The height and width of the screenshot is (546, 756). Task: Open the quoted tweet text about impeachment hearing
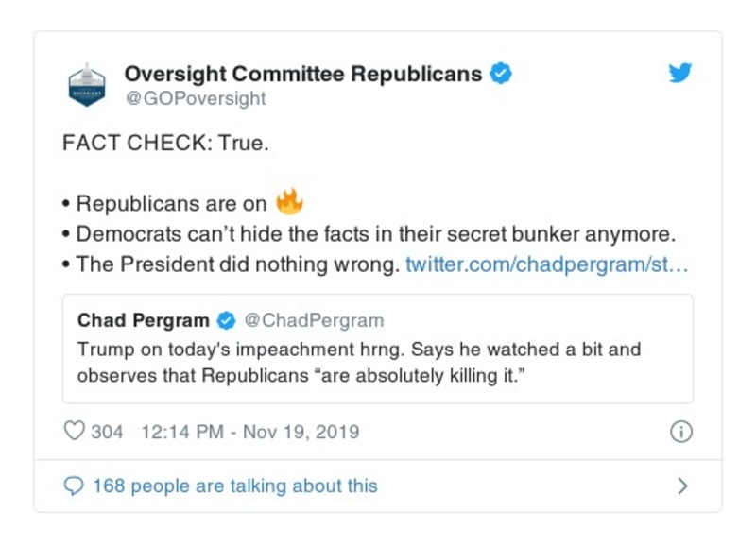(x=359, y=361)
